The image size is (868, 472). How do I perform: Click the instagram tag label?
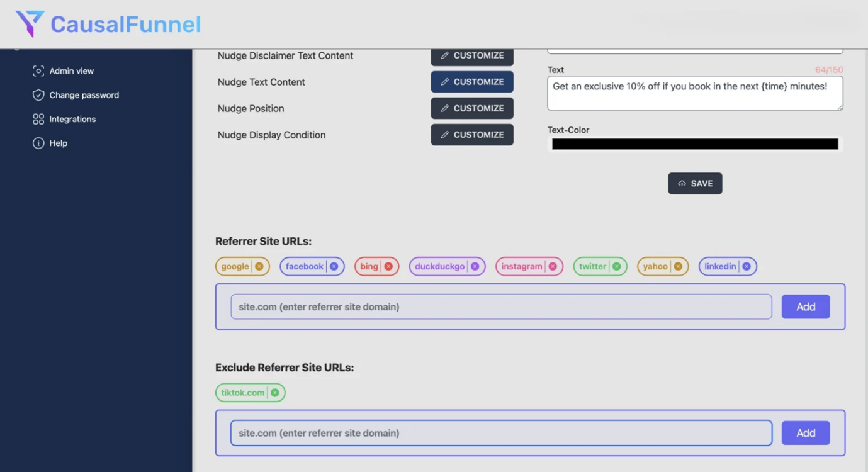point(522,266)
